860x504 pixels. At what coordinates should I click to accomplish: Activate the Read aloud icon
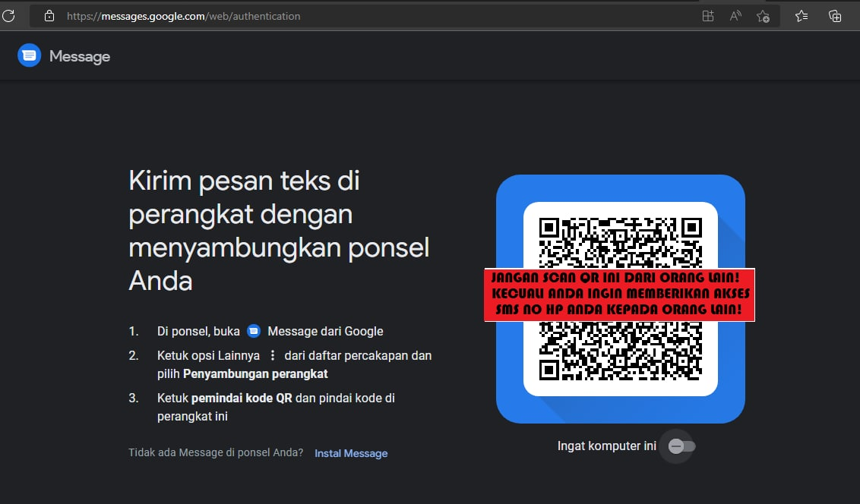pyautogui.click(x=735, y=16)
